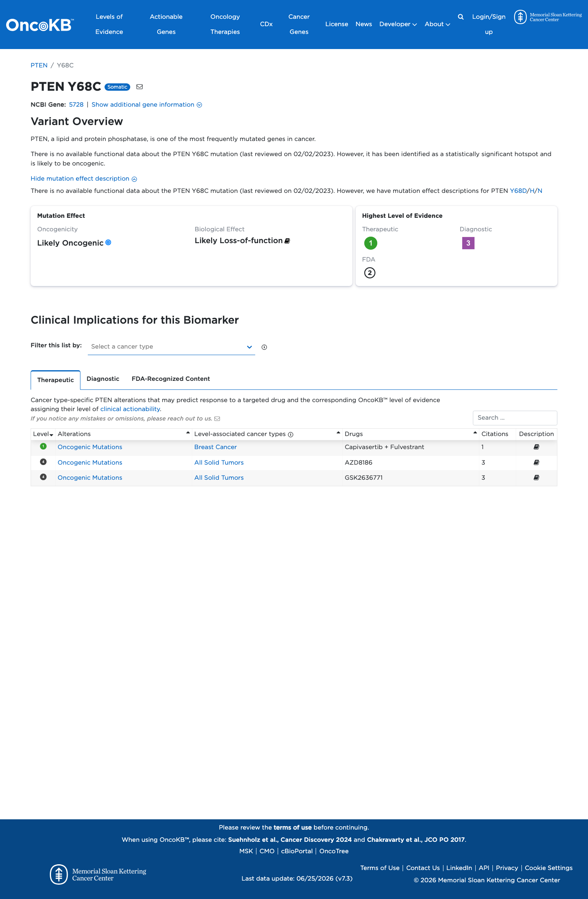Open description book icon for Capivasertib + Fulvestrant row
The height and width of the screenshot is (899, 588).
coord(537,447)
